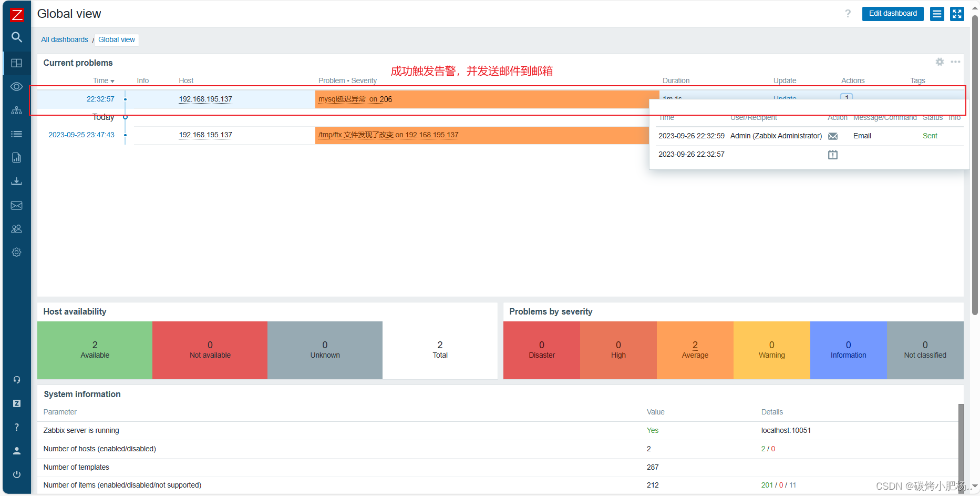Click localhost:10051 details value
Screen dimensions: 980x496
click(786, 430)
